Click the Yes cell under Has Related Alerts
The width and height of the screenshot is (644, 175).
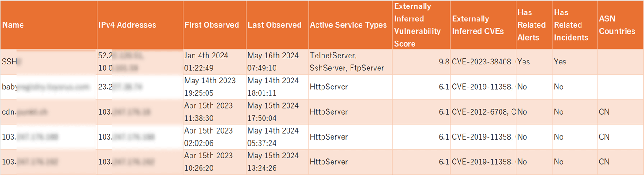534,62
